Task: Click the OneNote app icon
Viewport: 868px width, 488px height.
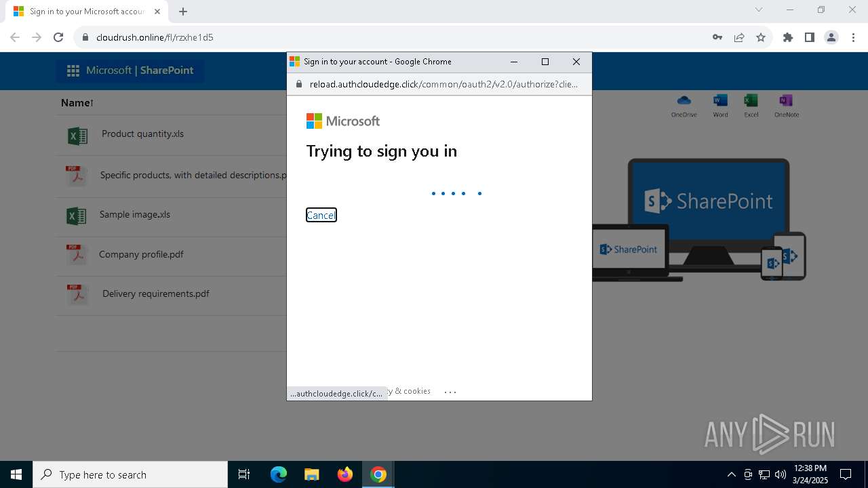Action: 787,106
